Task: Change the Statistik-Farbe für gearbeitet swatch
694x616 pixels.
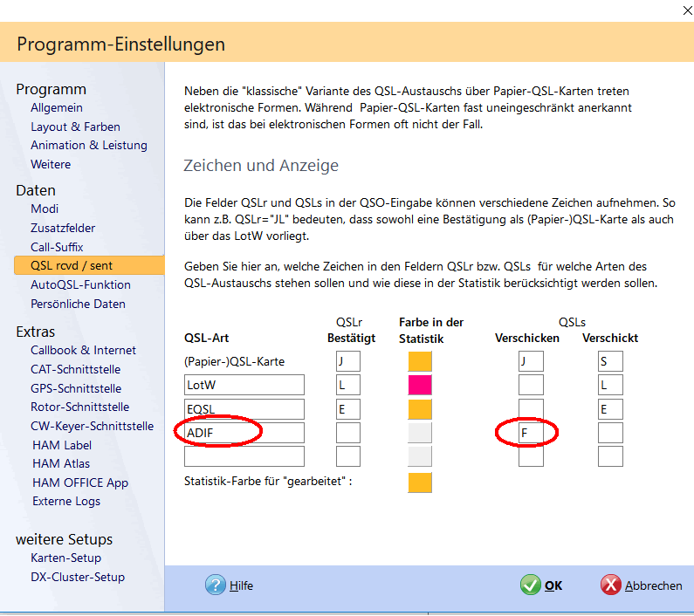Action: pos(420,483)
